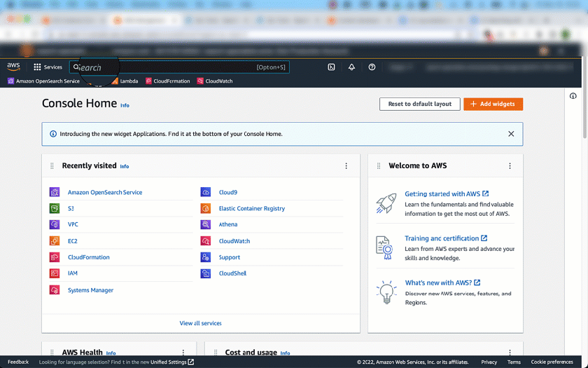Open the Getting started with AWS link
This screenshot has width=588, height=368.
tap(442, 194)
